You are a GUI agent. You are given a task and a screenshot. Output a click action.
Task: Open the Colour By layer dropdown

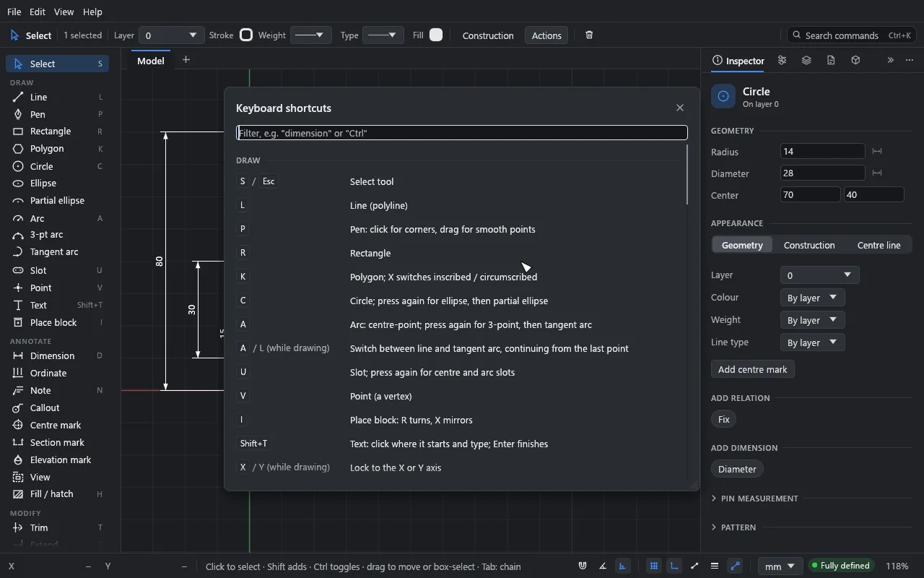pyautogui.click(x=812, y=298)
